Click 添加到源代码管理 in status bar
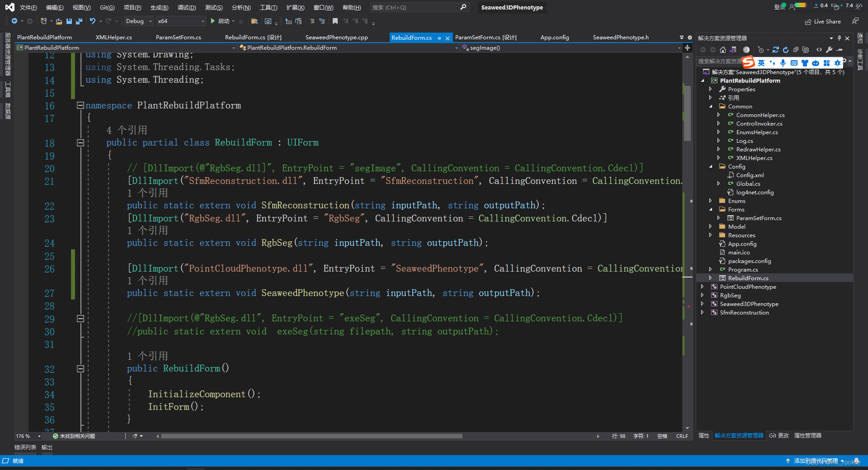868x470 pixels. [816, 461]
